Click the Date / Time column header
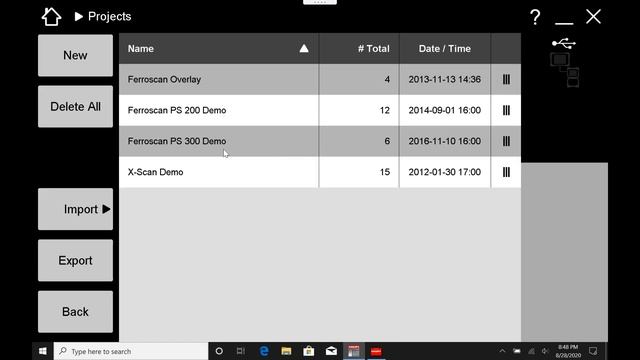640x360 pixels. (x=444, y=49)
